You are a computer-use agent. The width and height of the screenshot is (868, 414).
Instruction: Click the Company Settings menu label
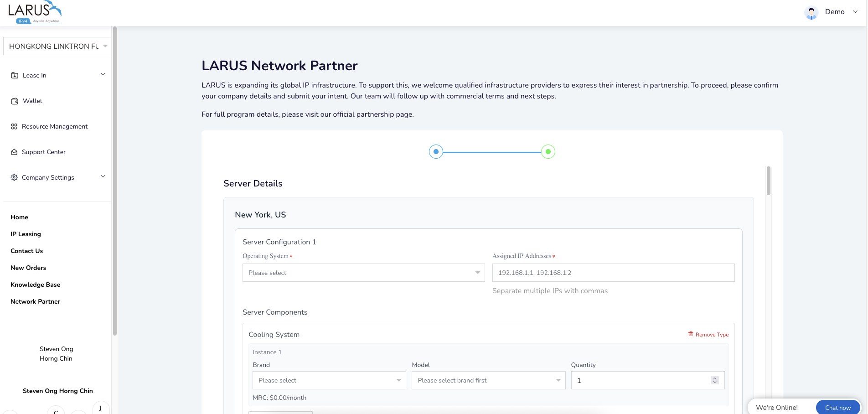pos(48,177)
